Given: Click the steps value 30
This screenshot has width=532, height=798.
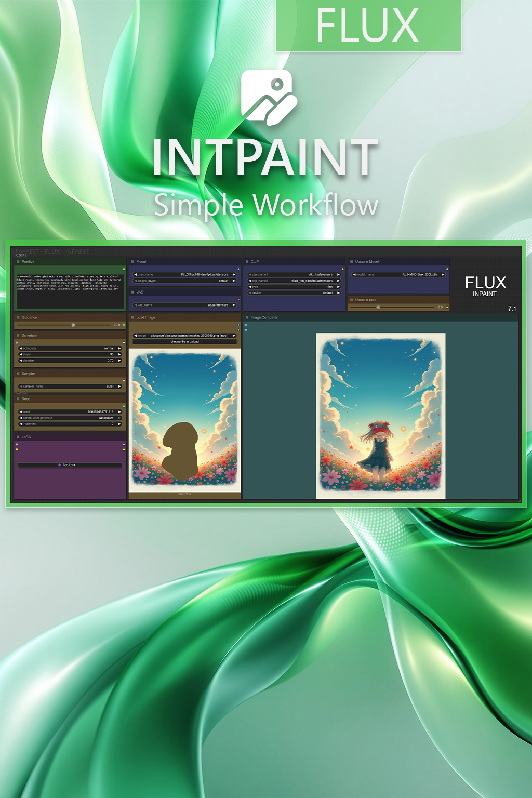Looking at the screenshot, I should [x=111, y=354].
